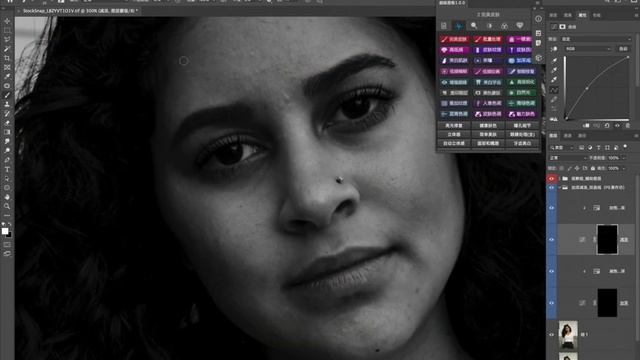This screenshot has width=640, height=360.
Task: Switch to the Paths tab
Action: 582,136
